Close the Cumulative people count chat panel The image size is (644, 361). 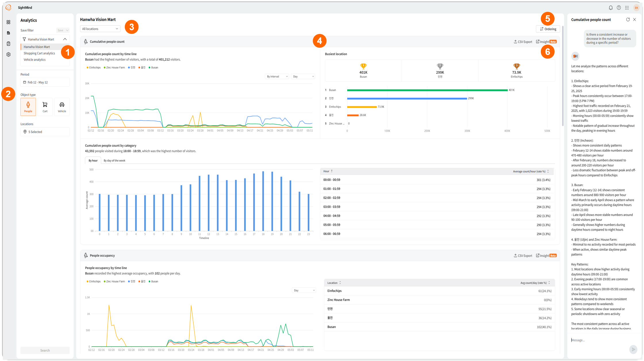coord(635,20)
